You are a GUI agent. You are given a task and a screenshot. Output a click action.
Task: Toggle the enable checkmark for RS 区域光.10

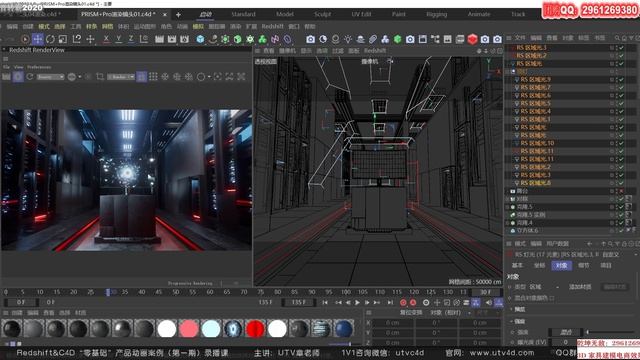pos(621,143)
